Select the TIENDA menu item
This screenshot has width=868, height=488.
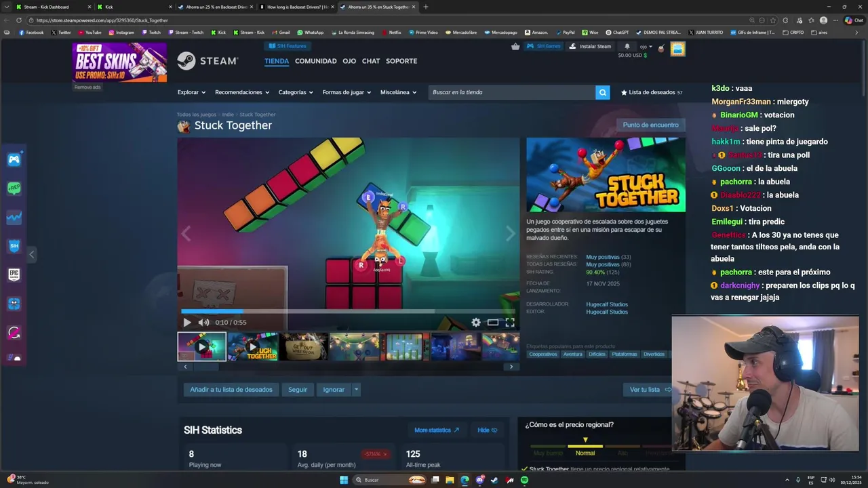point(277,61)
